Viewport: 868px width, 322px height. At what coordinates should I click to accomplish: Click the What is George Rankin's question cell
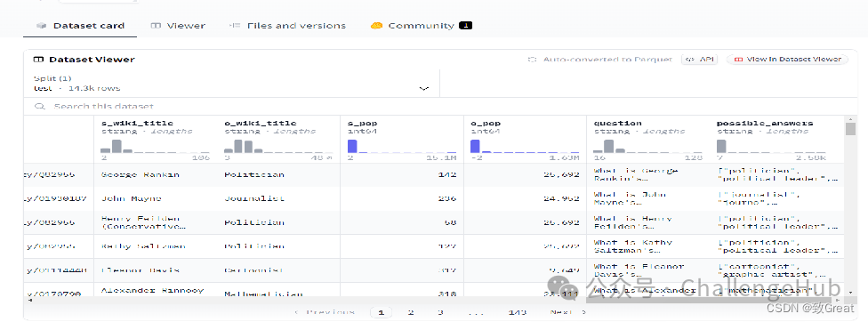click(648, 175)
